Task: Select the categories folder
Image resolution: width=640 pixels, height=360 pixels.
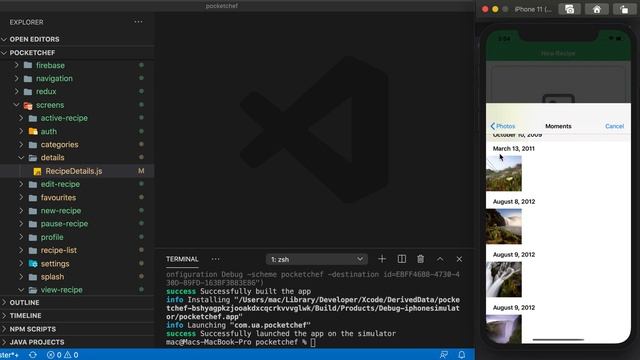Action: tap(59, 144)
